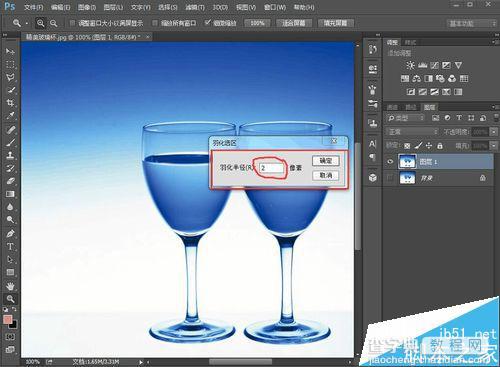Open layer filter type dropdown

coord(406,118)
